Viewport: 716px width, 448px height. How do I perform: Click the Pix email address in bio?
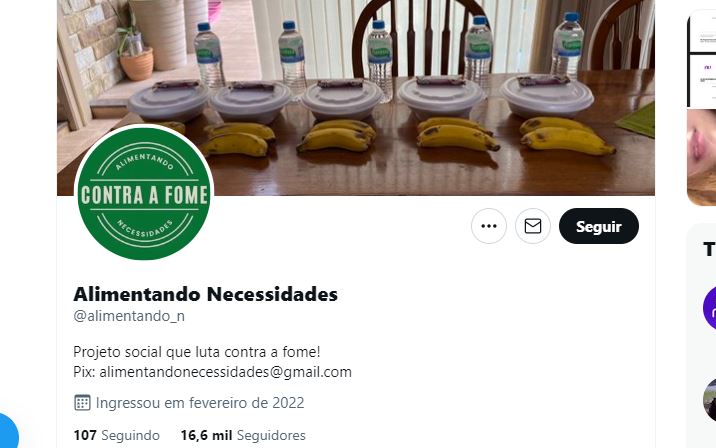click(226, 372)
